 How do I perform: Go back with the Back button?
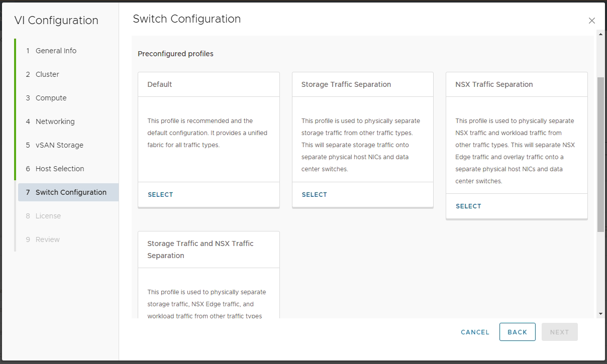[517, 332]
